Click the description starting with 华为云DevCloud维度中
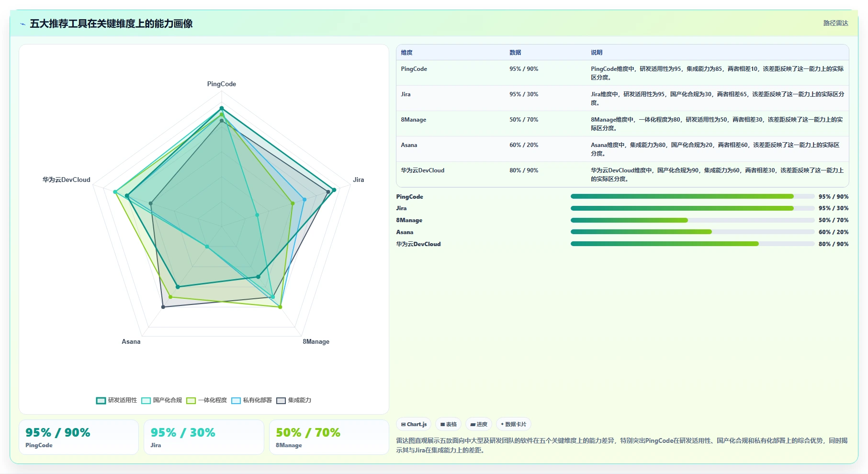868x474 pixels. pyautogui.click(x=717, y=174)
